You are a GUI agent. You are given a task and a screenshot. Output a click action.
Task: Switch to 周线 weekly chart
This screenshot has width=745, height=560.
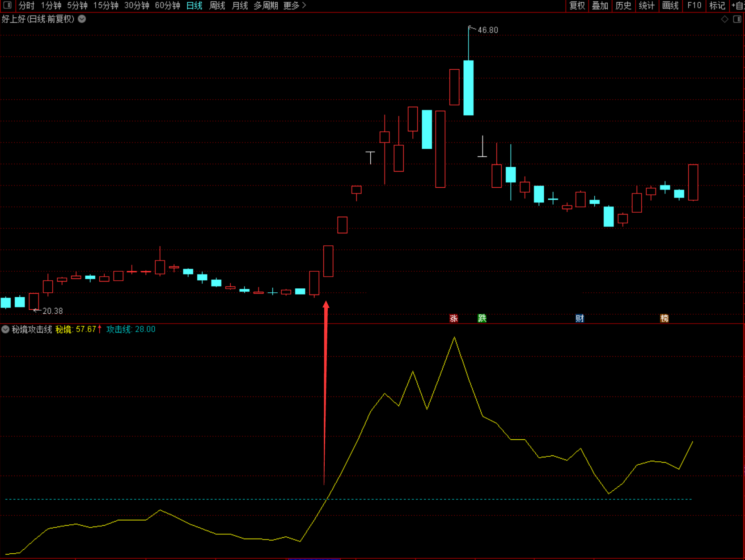217,5
